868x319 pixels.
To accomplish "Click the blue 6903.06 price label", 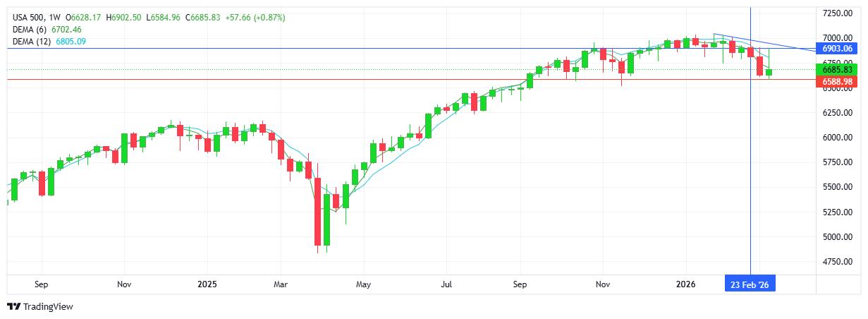I will pyautogui.click(x=838, y=49).
